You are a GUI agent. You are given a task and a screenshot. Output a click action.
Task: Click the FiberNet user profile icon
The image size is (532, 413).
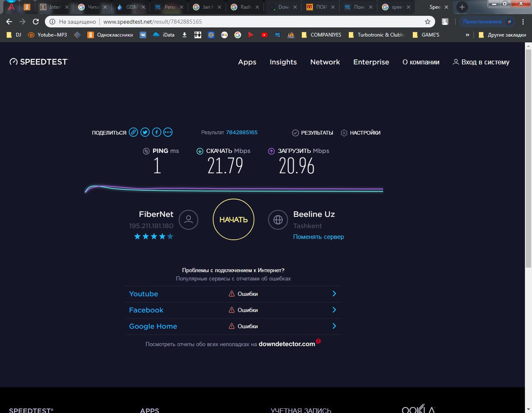coord(188,220)
